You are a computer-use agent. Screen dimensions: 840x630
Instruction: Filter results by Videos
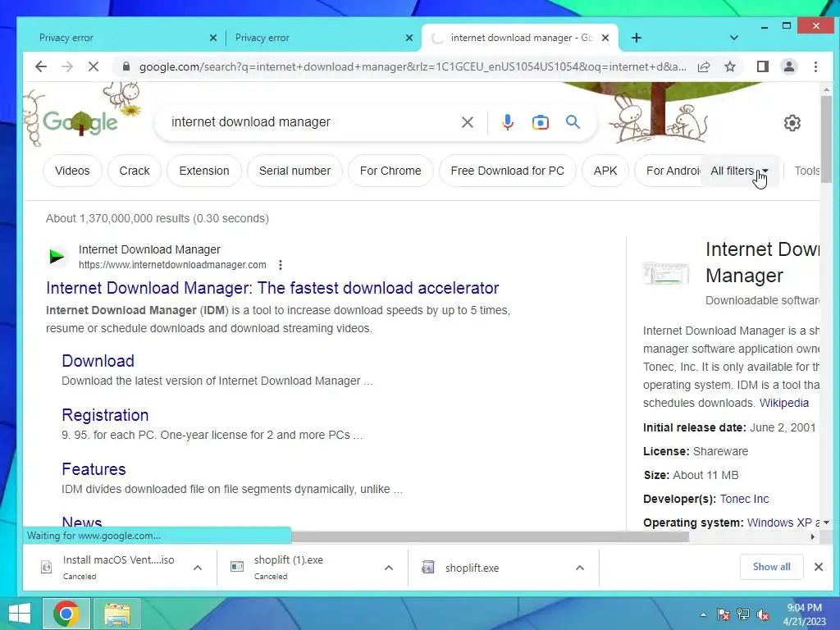coord(72,171)
